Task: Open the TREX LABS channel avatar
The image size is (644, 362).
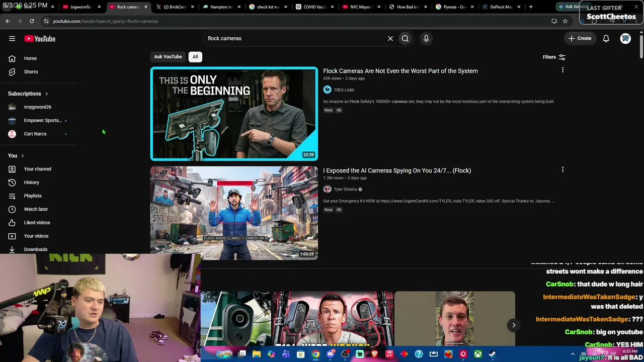Action: tap(327, 90)
